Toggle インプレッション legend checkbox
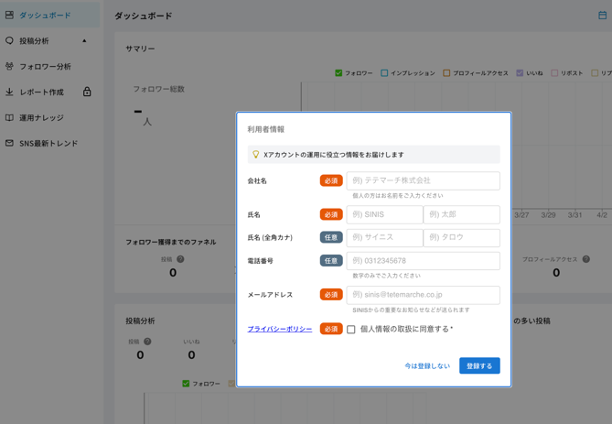612x424 pixels. (x=384, y=73)
